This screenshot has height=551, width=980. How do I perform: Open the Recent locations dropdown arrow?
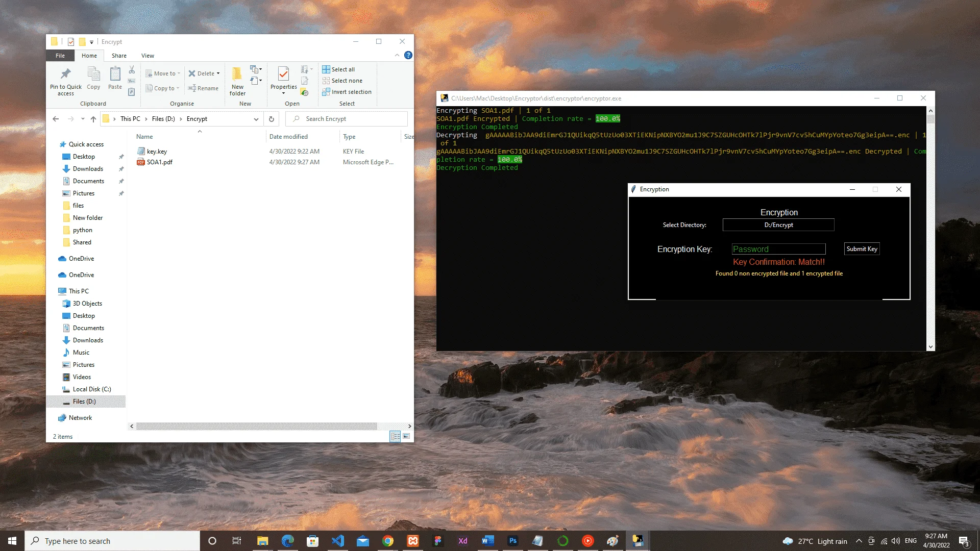(x=82, y=119)
